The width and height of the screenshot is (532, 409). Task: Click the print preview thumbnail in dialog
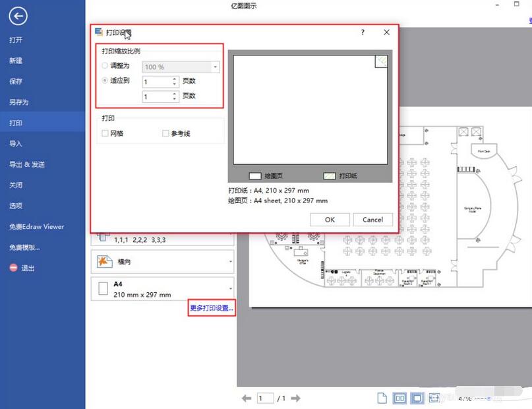click(310, 110)
